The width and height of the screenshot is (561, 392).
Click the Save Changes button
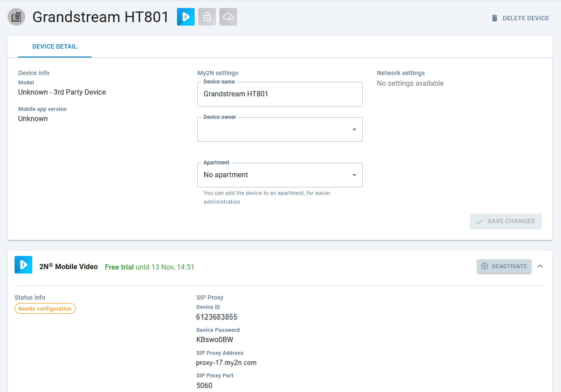[x=506, y=221]
